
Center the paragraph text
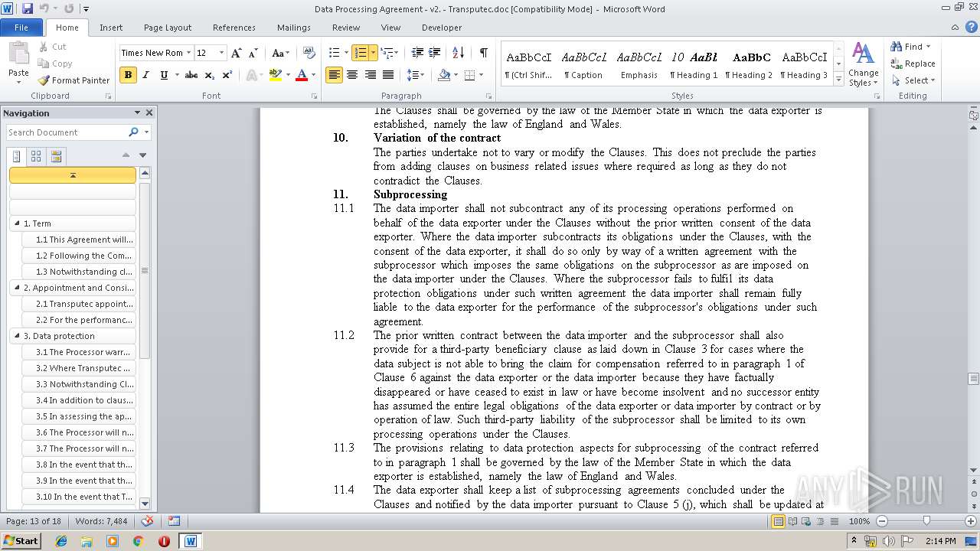(352, 75)
